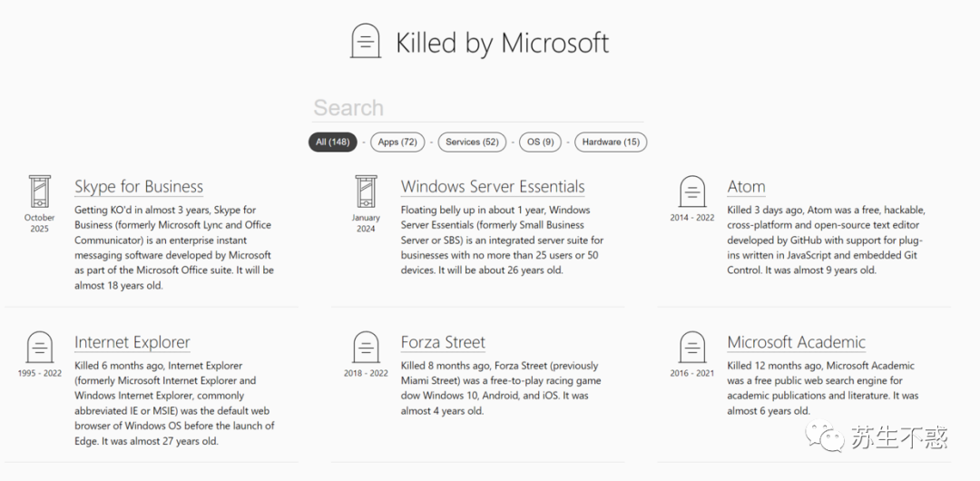
Task: Click the guillotine icon beside Windows Server Essentials
Action: [366, 191]
